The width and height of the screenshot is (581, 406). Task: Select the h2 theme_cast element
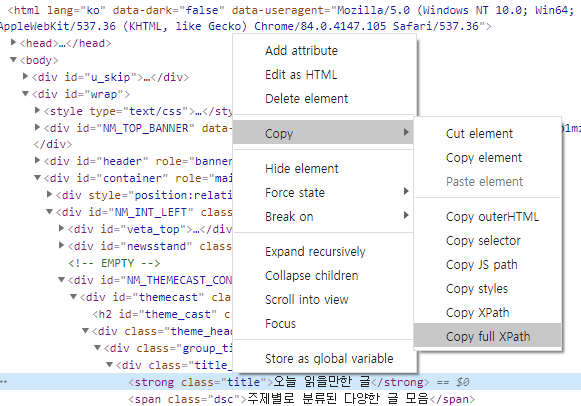coord(161,314)
